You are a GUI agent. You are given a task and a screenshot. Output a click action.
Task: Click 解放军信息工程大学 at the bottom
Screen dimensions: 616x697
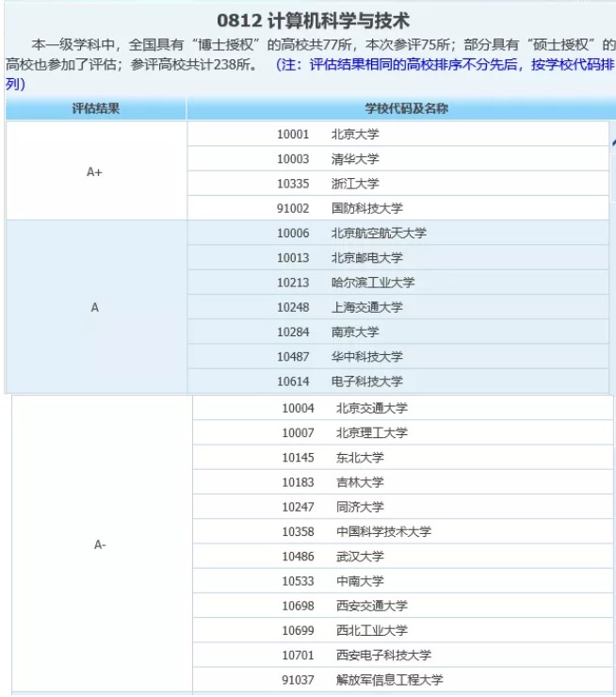(x=389, y=679)
